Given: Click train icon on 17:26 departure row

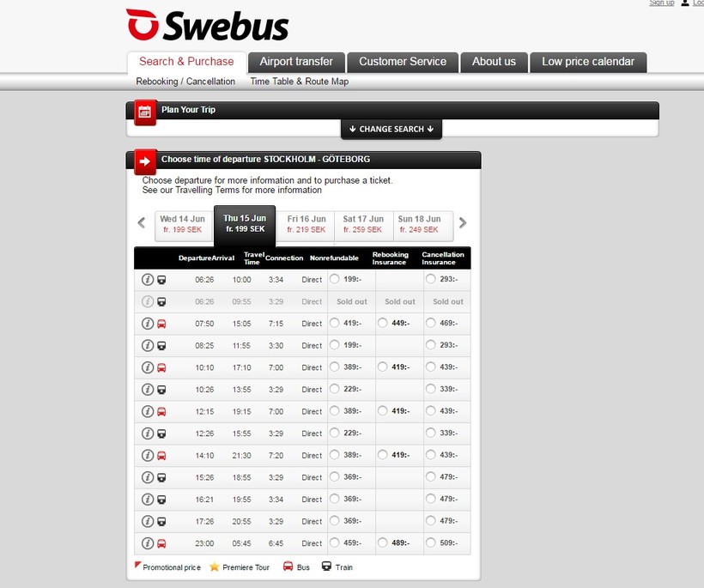Looking at the screenshot, I should tap(161, 521).
